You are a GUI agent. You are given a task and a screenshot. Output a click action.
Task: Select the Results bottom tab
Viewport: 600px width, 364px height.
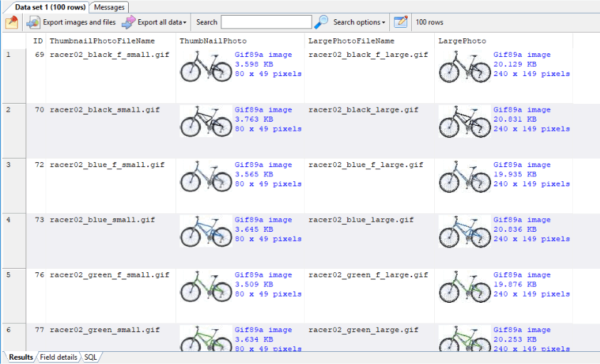[x=21, y=357]
